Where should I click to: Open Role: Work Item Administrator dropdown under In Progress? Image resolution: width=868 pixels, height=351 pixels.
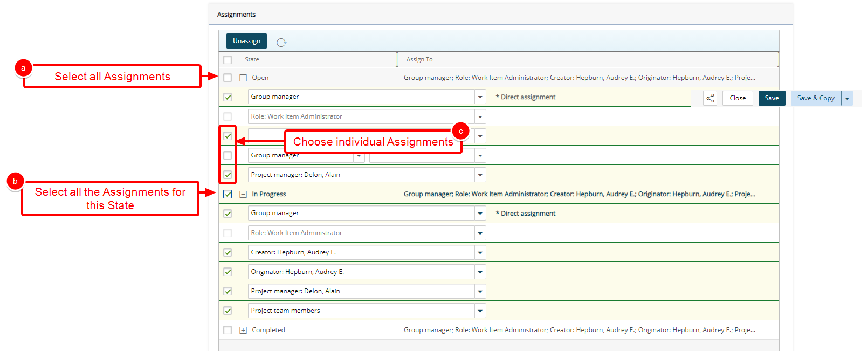pos(480,233)
